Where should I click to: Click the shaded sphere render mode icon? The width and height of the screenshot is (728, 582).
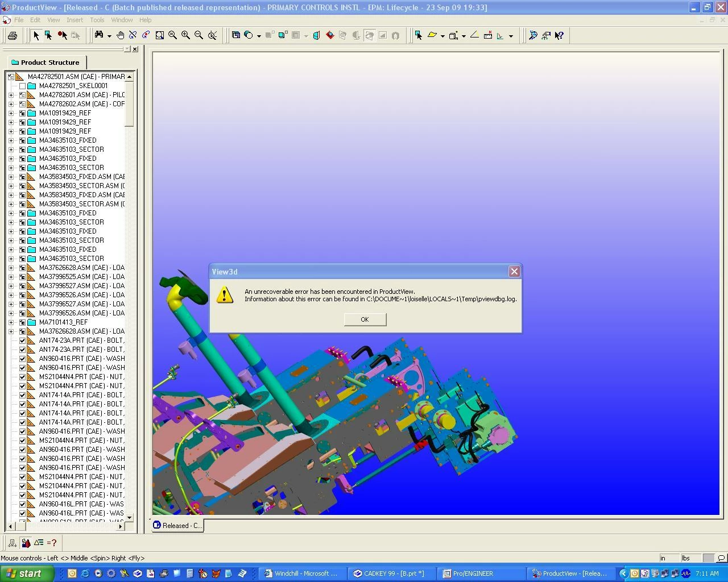(x=249, y=35)
